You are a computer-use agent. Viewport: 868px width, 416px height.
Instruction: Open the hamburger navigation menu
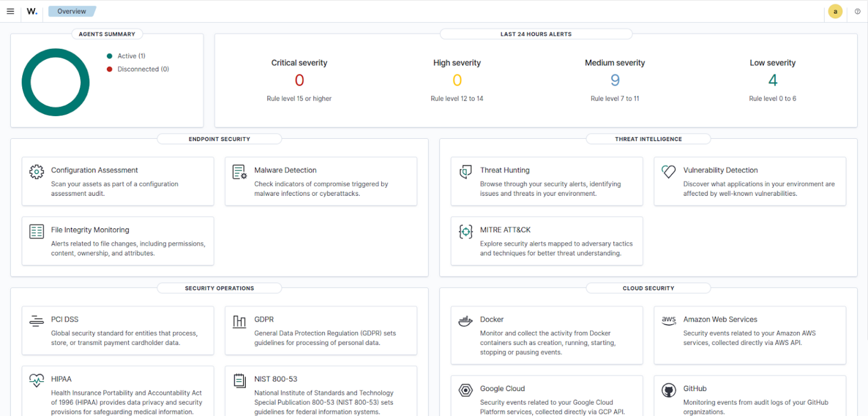click(10, 11)
